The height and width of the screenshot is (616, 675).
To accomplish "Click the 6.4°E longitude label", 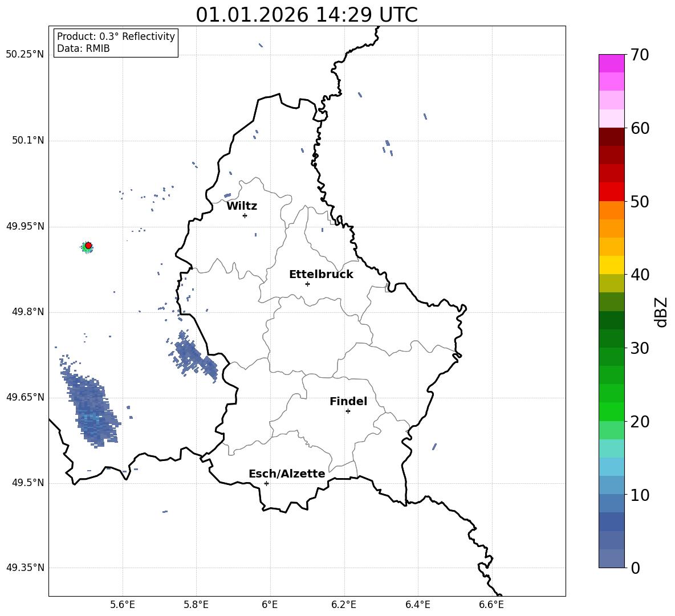I will [x=417, y=605].
